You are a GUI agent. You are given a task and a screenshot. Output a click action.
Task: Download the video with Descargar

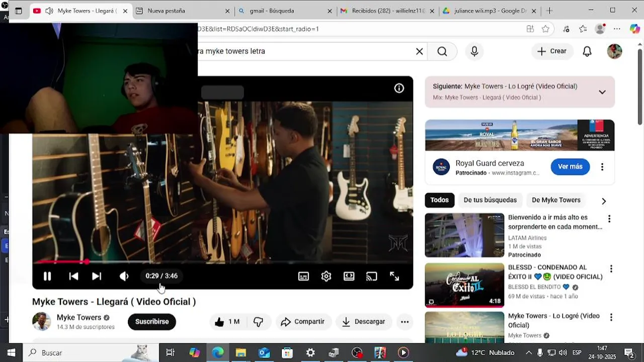click(x=363, y=322)
